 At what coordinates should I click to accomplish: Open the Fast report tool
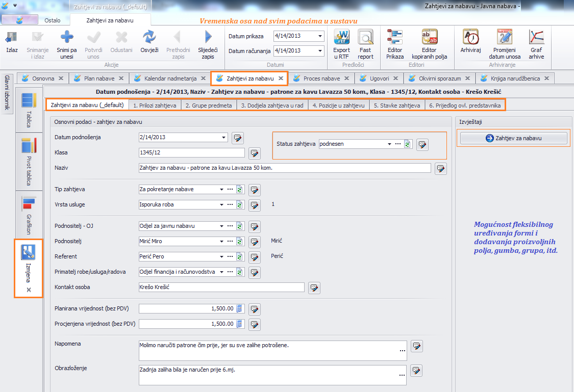(x=365, y=37)
